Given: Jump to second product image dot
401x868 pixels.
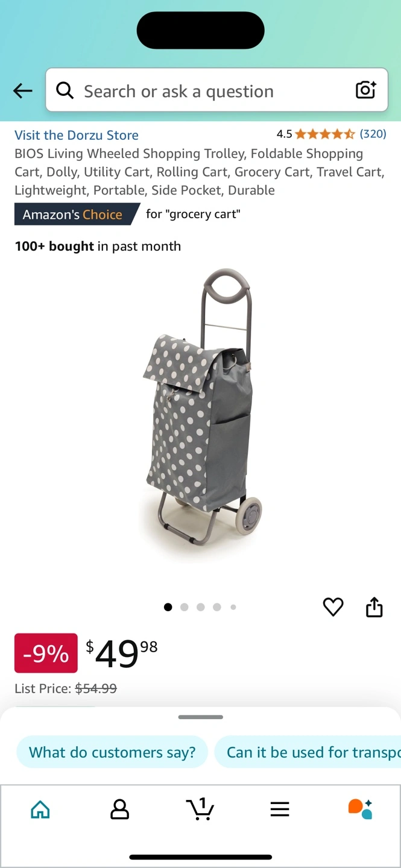Looking at the screenshot, I should (x=185, y=607).
